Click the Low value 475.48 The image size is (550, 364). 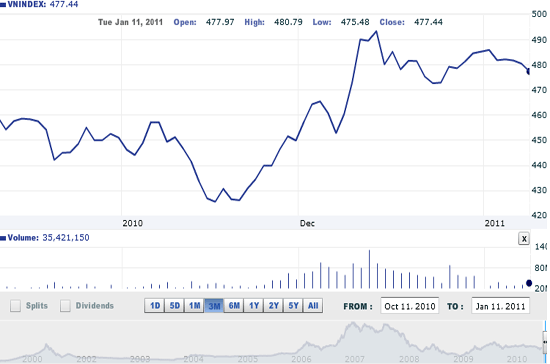pos(355,22)
